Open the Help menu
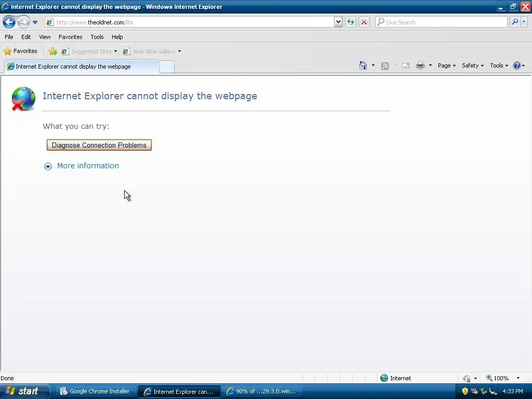532x399 pixels. [x=117, y=37]
